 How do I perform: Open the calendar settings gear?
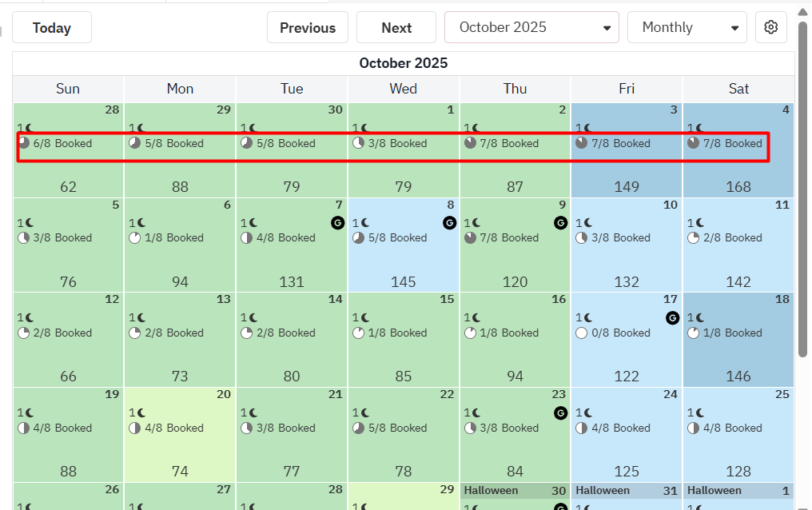770,27
